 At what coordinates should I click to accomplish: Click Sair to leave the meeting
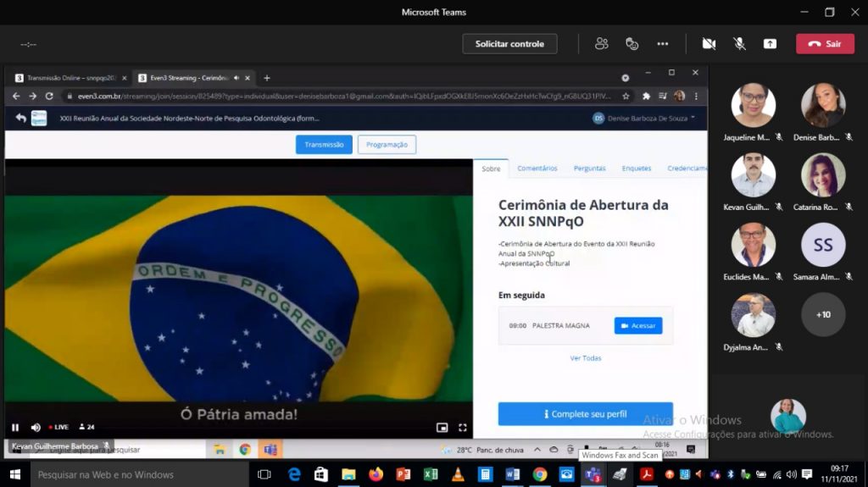pos(825,44)
